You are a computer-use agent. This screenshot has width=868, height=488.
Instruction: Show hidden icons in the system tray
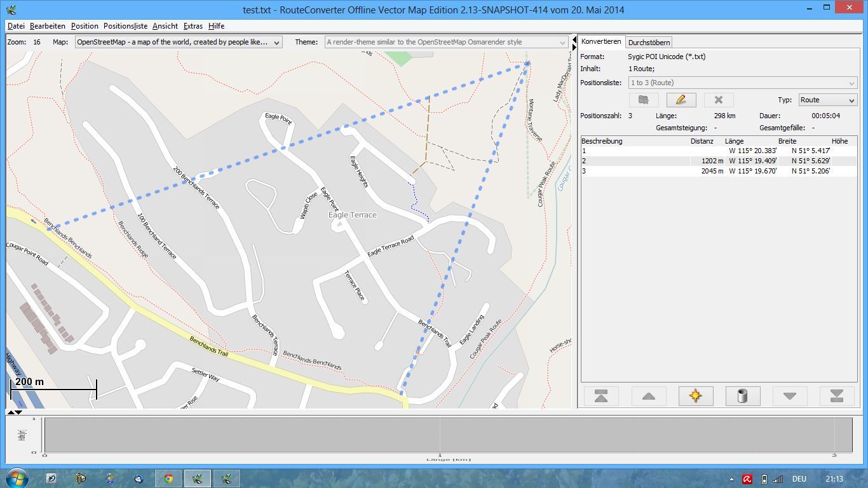[x=731, y=479]
